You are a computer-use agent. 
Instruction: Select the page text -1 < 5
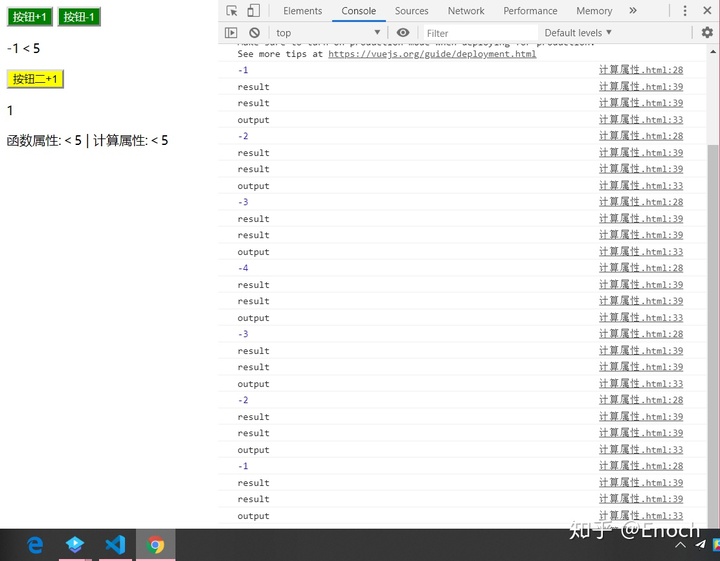coord(23,48)
